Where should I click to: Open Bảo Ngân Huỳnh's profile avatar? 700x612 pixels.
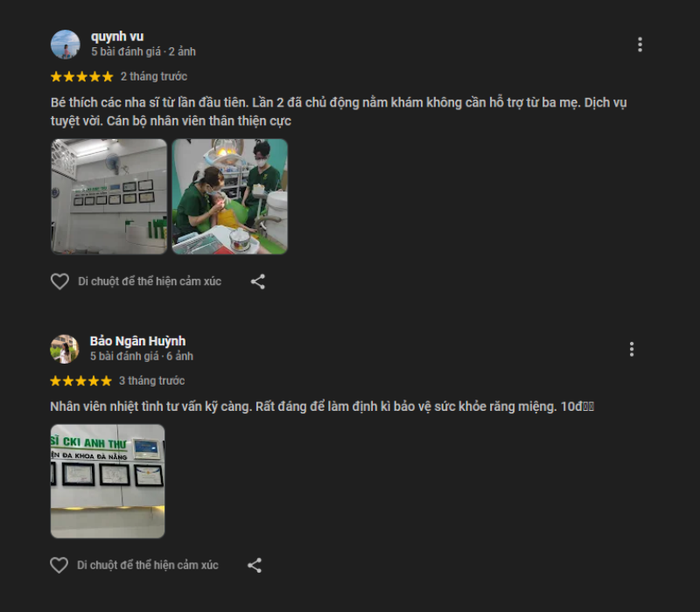coord(64,349)
